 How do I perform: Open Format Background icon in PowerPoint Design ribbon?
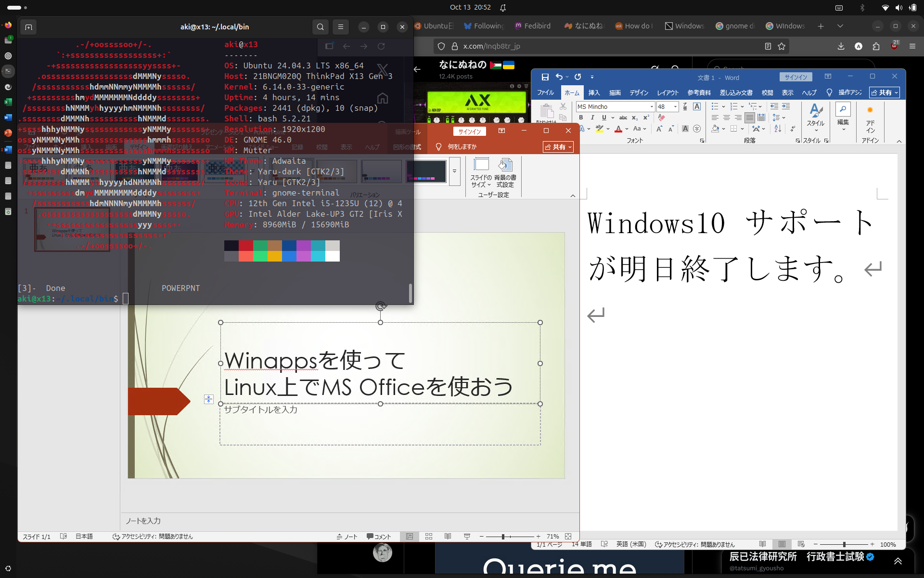coord(505,165)
